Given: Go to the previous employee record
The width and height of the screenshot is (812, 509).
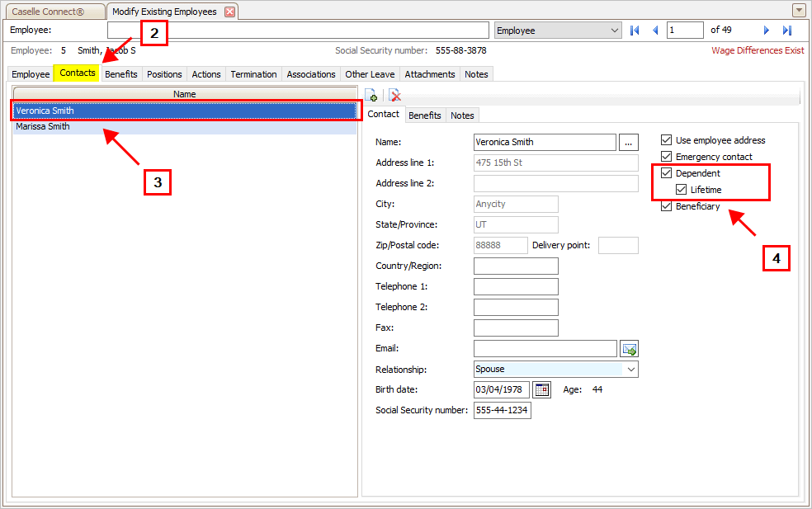Looking at the screenshot, I should pos(655,31).
